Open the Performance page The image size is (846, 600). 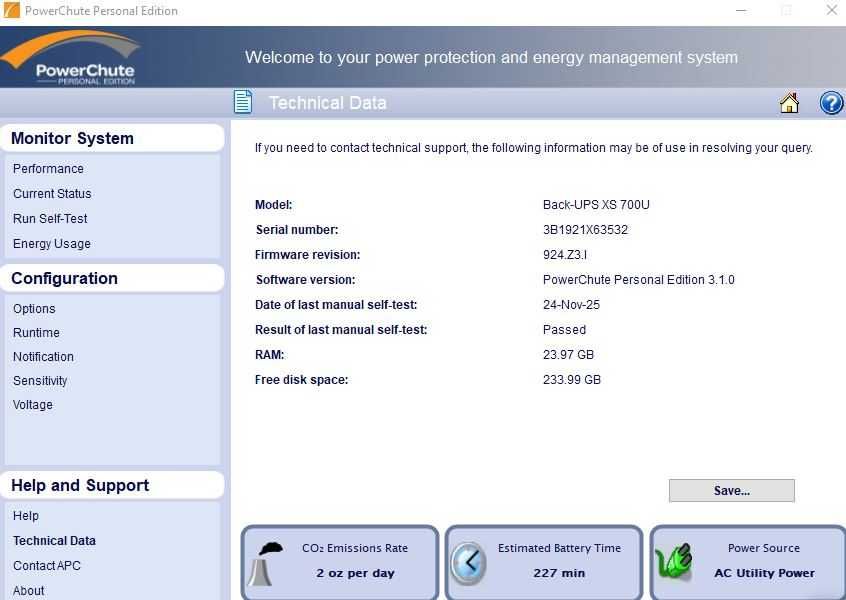pos(48,169)
